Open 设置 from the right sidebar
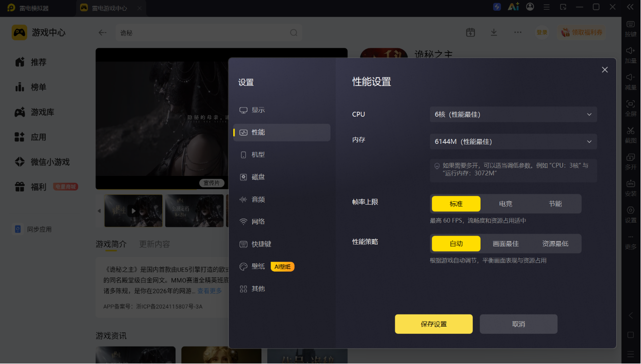Screen dimensions: 641x364 point(630,214)
